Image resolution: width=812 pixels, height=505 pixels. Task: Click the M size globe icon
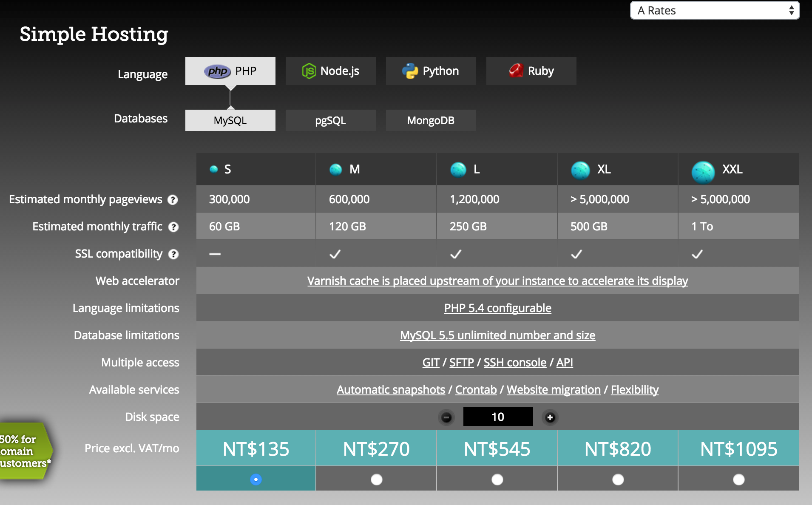pos(336,170)
